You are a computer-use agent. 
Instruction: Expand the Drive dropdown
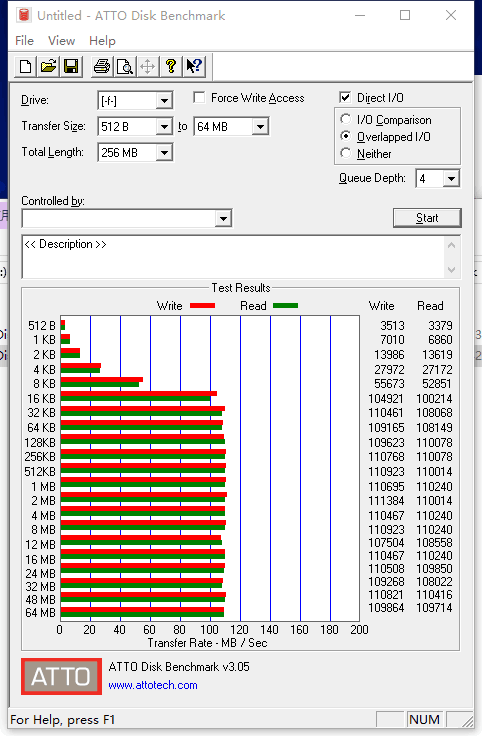click(x=164, y=100)
